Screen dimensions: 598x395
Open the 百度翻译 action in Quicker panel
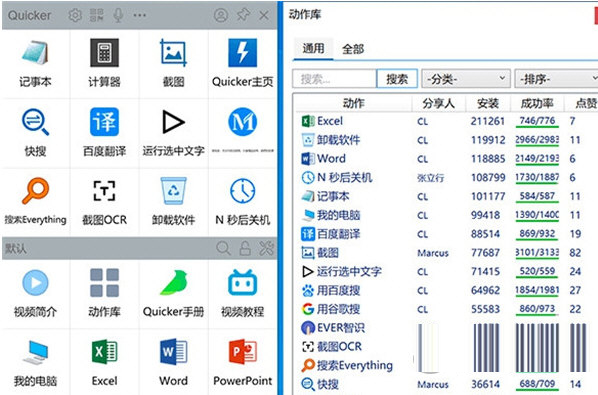(x=104, y=133)
